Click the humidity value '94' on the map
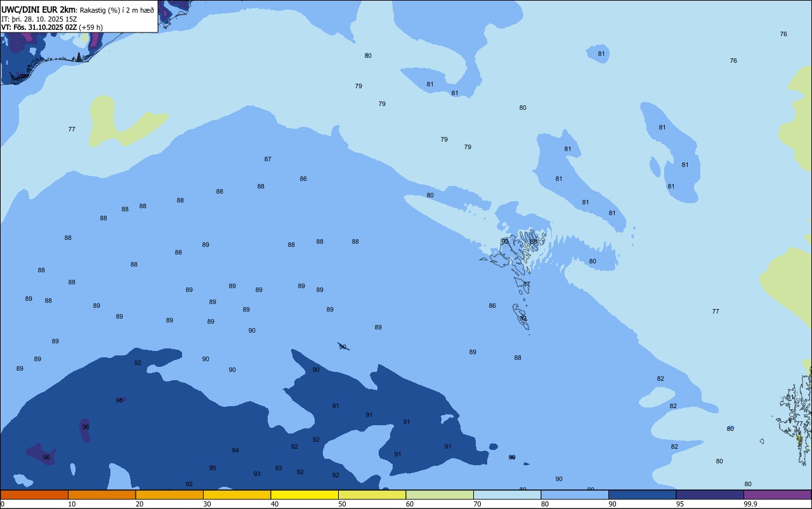 coord(235,451)
